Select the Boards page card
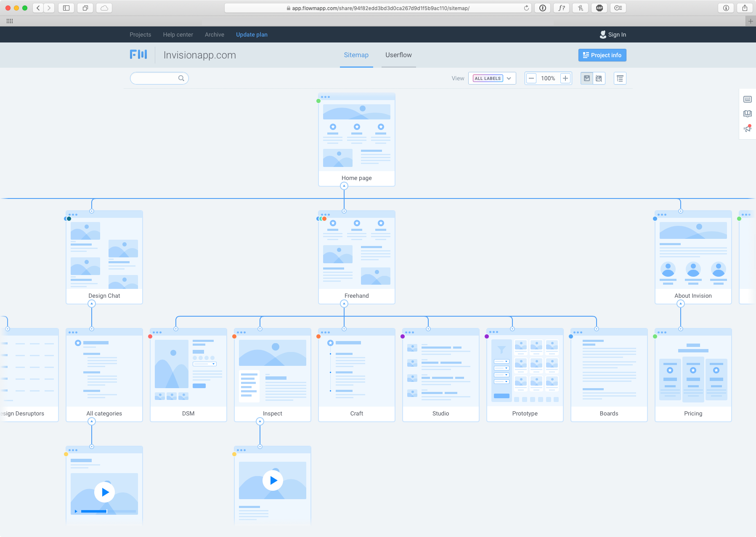756x537 pixels. point(609,375)
